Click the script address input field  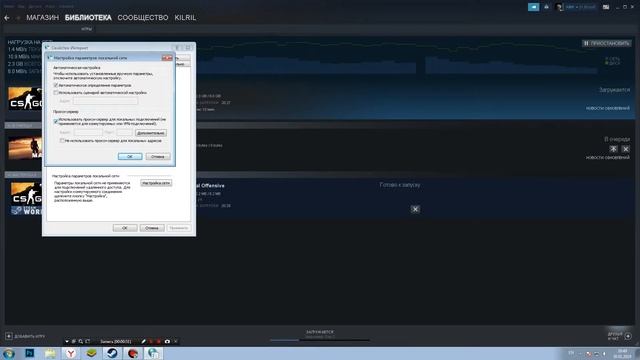[105, 100]
